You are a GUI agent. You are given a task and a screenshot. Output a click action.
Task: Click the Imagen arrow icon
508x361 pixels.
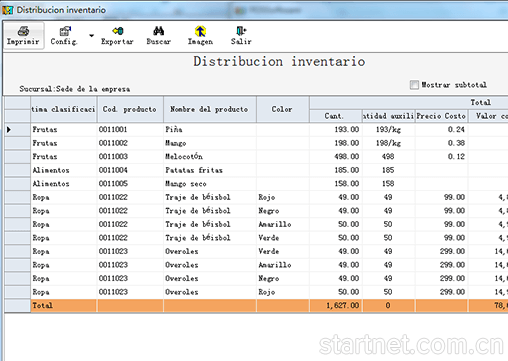tap(200, 31)
